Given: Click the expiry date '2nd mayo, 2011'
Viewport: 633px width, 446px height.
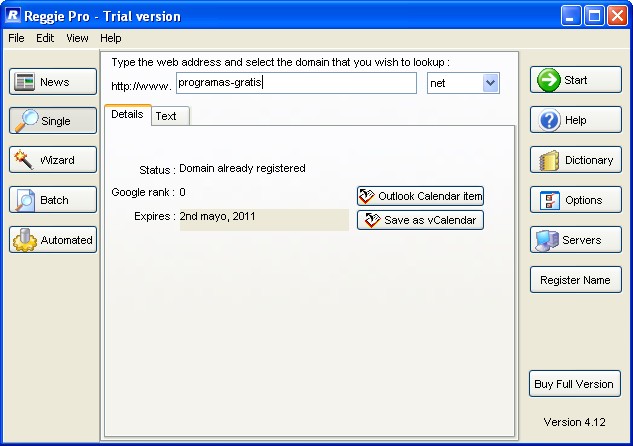Looking at the screenshot, I should tap(217, 216).
